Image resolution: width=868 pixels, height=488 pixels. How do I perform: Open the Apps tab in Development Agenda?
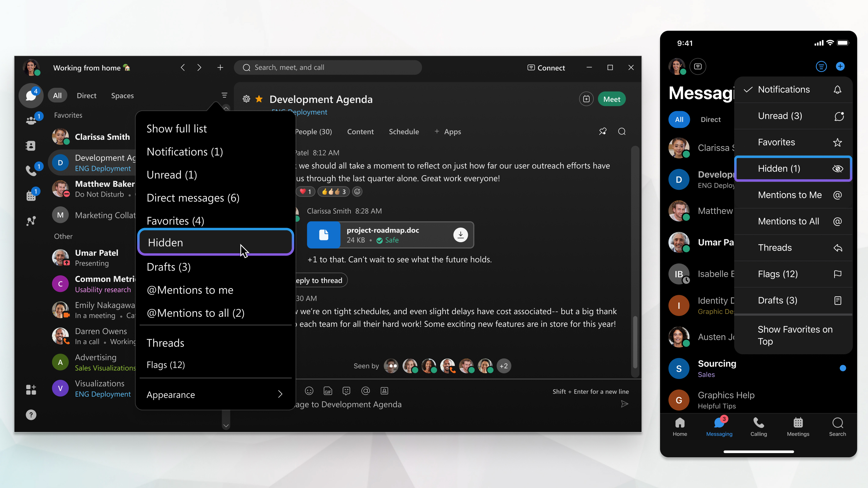coord(452,131)
